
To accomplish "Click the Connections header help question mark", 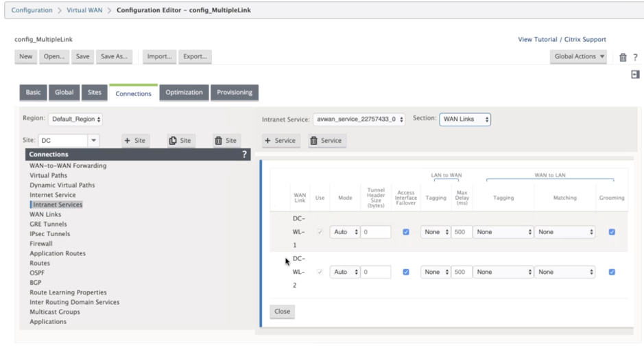I will pos(244,154).
